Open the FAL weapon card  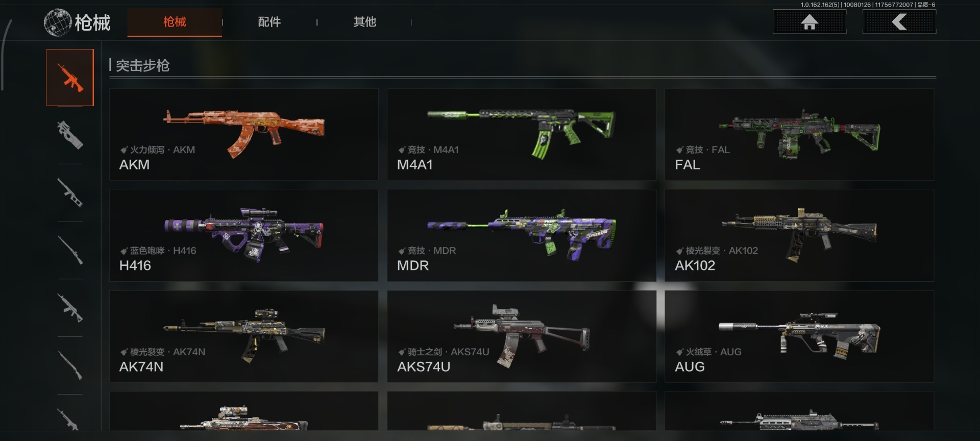pyautogui.click(x=799, y=134)
